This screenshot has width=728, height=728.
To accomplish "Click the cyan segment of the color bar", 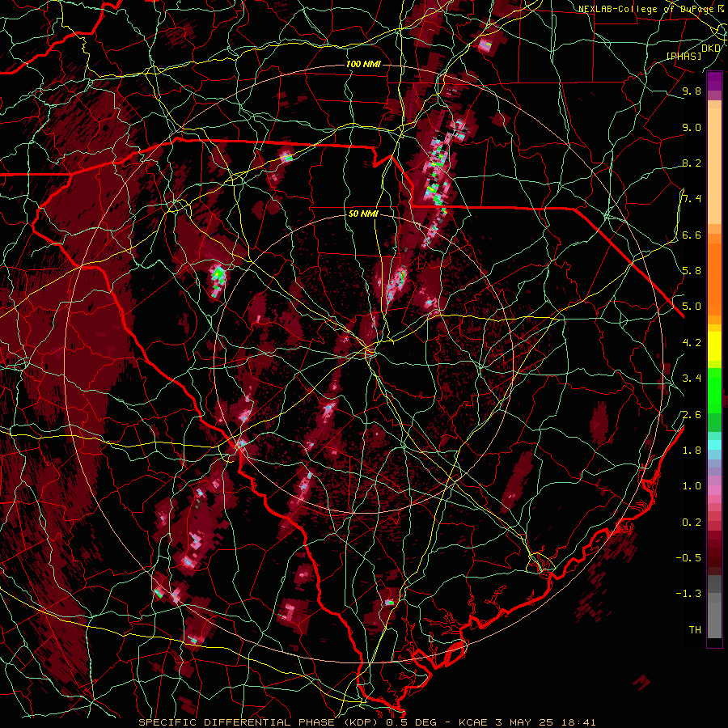I will pyautogui.click(x=714, y=444).
